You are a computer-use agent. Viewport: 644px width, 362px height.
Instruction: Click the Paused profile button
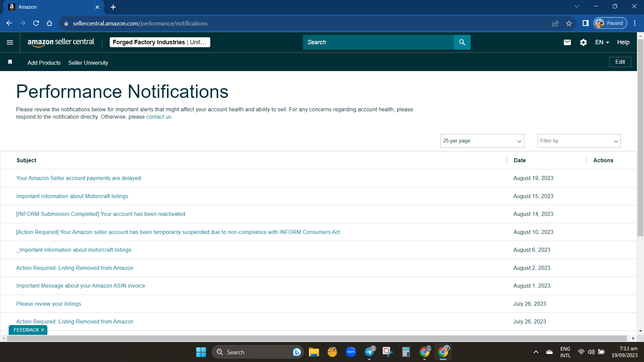click(610, 23)
